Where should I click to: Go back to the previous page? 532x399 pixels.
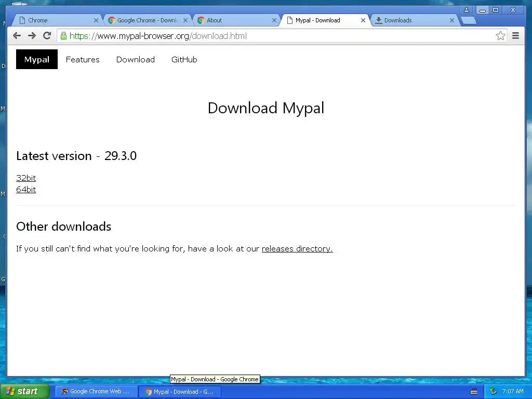(17, 36)
